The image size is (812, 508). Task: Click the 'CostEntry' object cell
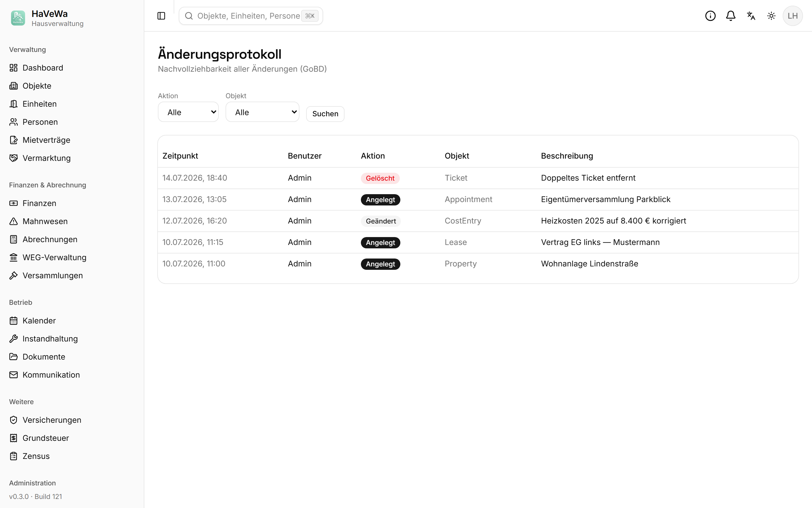(463, 221)
